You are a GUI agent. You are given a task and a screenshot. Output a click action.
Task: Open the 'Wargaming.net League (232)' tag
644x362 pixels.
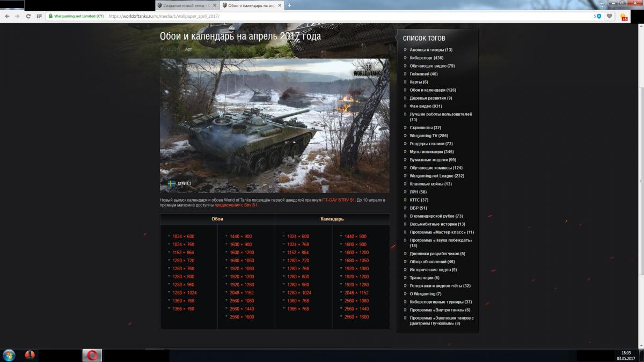tap(437, 176)
